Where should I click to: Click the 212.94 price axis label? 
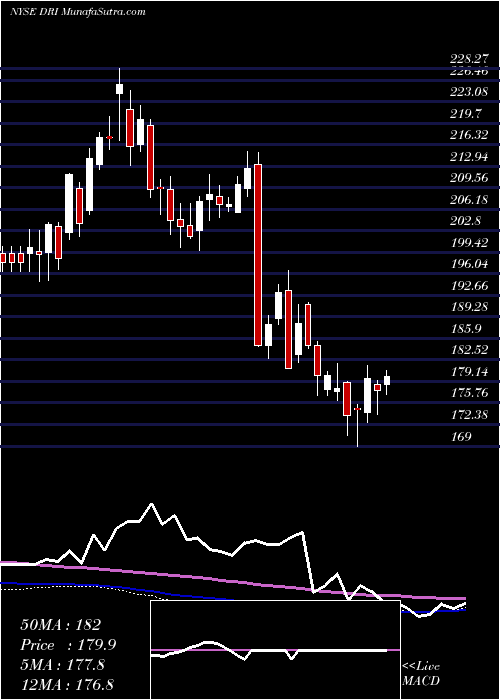(469, 157)
